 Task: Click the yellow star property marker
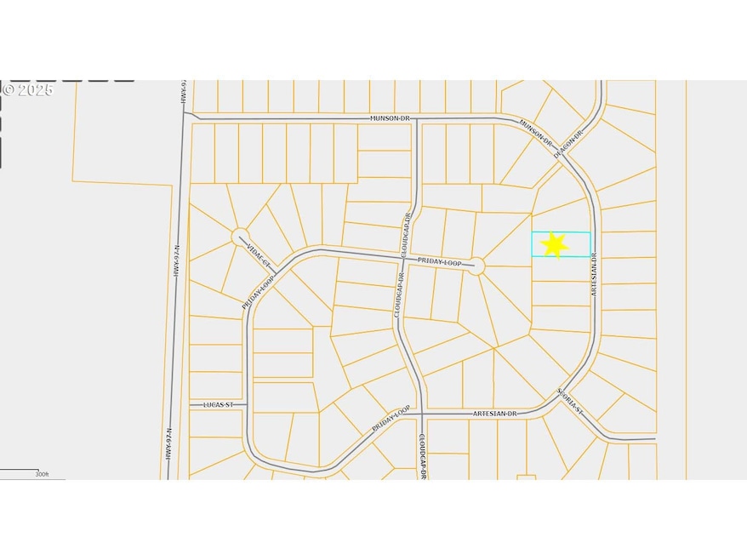tap(554, 244)
